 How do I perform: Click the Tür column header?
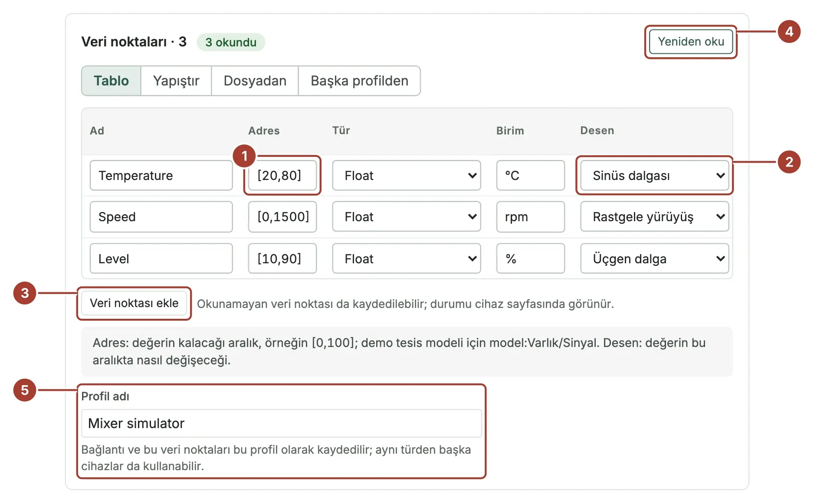click(x=341, y=131)
